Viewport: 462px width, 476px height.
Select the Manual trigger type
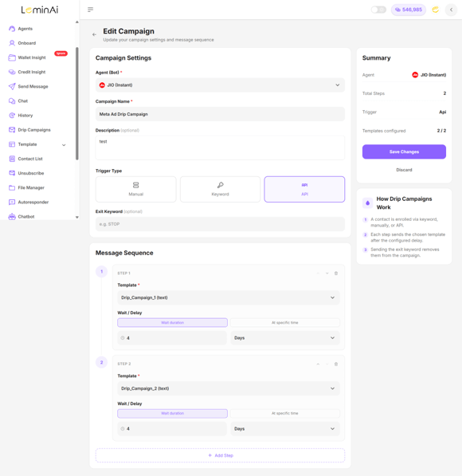pyautogui.click(x=136, y=189)
